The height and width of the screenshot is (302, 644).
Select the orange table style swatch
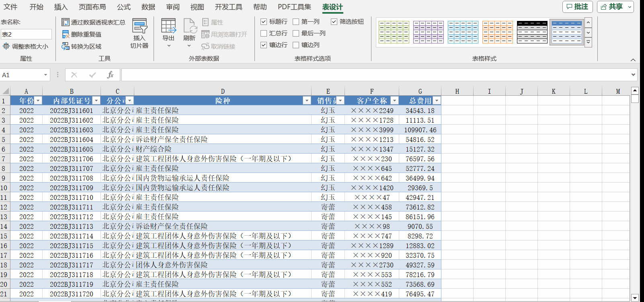point(497,32)
